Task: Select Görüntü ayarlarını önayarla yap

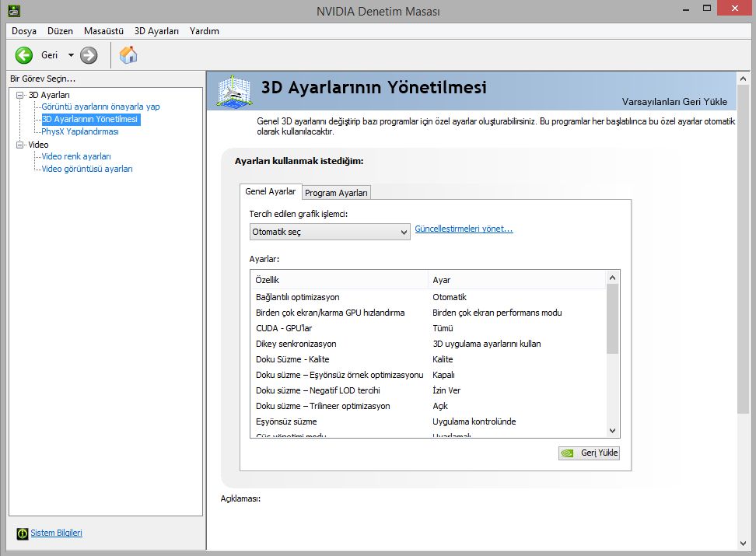Action: point(101,107)
